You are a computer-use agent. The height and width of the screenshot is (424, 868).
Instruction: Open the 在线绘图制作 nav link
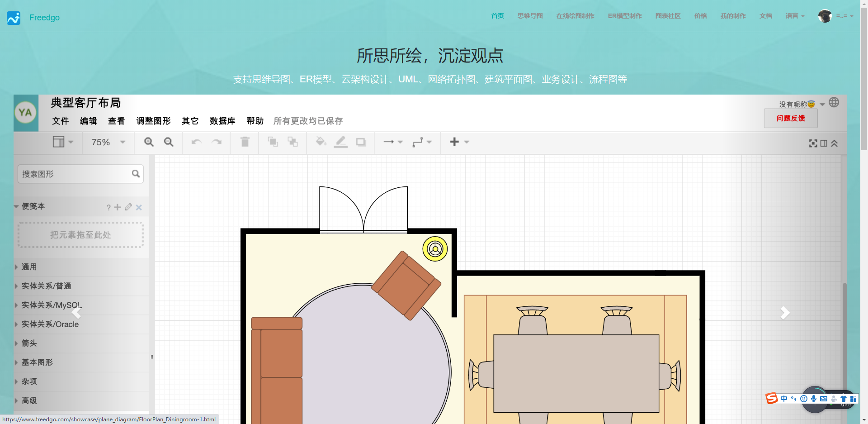coord(576,16)
